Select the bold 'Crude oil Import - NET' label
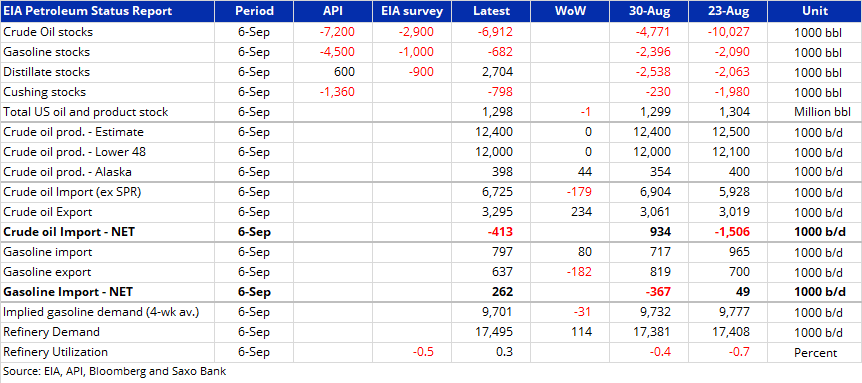 click(69, 232)
